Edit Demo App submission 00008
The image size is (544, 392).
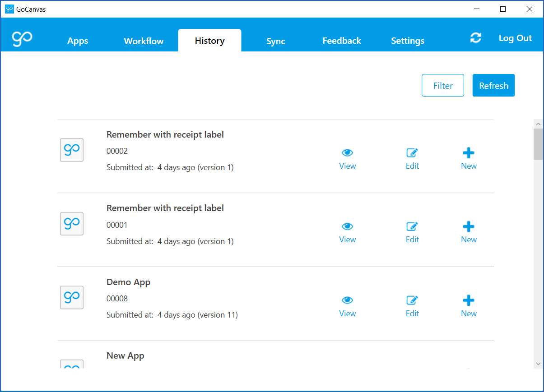tap(412, 300)
